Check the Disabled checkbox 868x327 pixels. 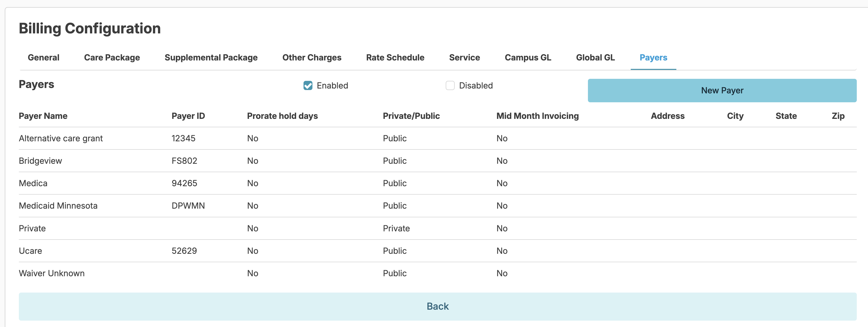(x=450, y=86)
